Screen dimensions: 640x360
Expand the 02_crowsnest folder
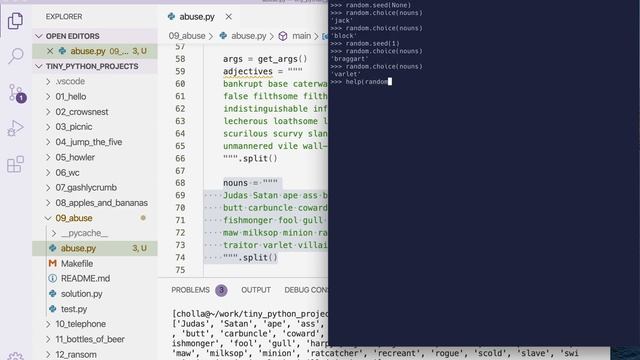48,111
